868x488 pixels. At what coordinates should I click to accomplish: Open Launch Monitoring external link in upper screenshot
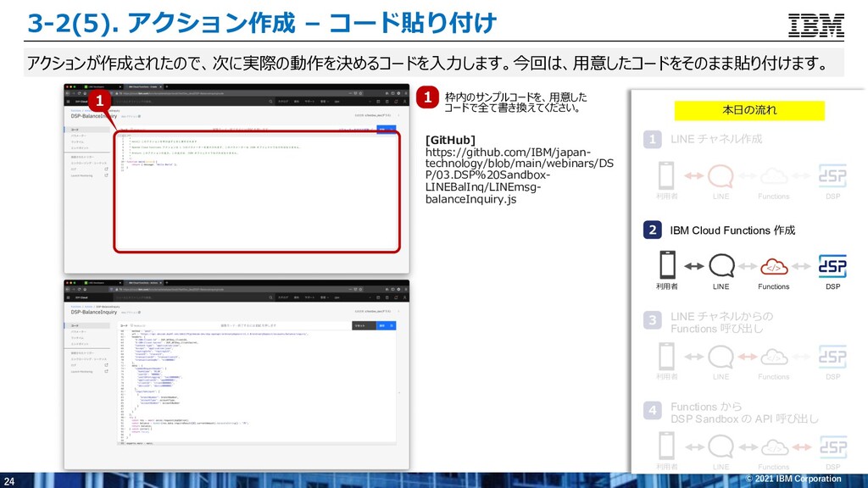(106, 175)
